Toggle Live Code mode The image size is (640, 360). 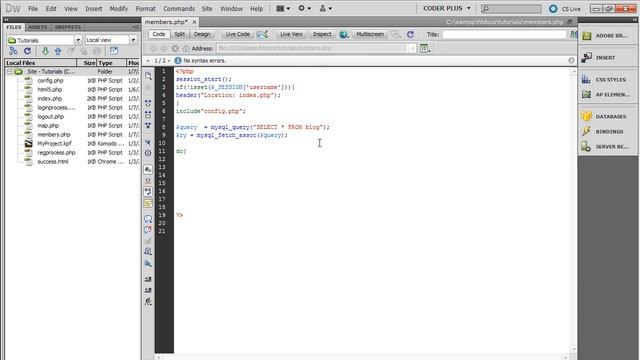[238, 34]
